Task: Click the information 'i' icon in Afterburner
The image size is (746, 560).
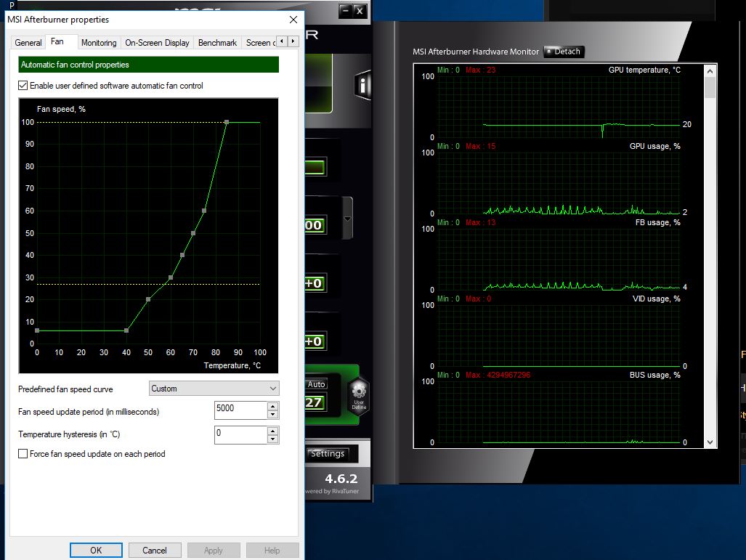Action: 362,86
